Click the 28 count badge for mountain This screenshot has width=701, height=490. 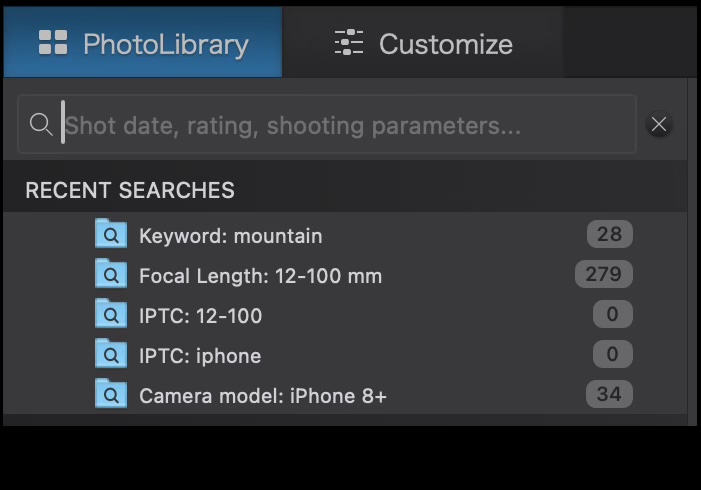[609, 235]
